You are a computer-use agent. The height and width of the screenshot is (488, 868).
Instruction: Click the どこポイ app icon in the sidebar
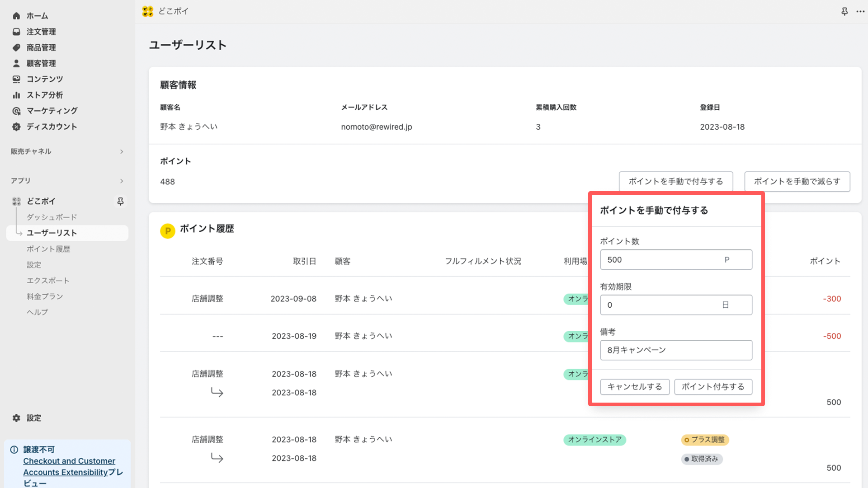pos(16,201)
